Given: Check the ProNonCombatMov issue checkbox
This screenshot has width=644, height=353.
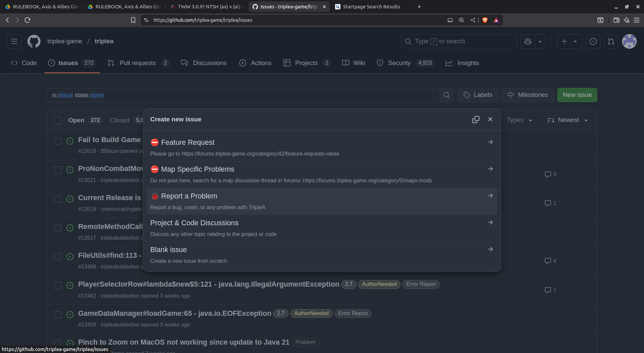Looking at the screenshot, I should click(57, 170).
